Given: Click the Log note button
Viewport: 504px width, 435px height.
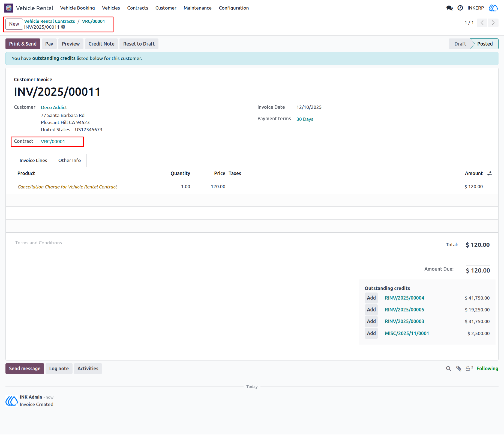Looking at the screenshot, I should [59, 369].
